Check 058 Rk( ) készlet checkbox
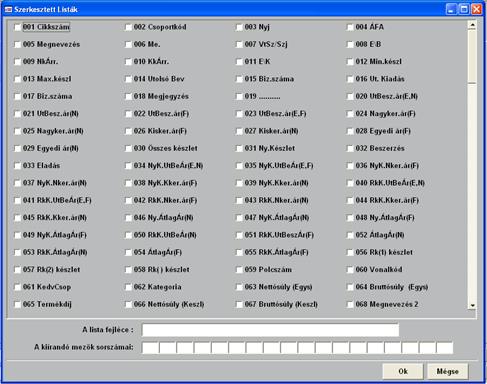The width and height of the screenshot is (487, 384). 128,270
